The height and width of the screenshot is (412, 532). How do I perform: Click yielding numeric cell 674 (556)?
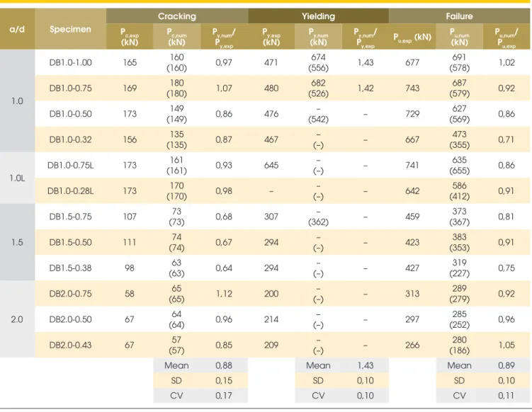pyautogui.click(x=318, y=62)
